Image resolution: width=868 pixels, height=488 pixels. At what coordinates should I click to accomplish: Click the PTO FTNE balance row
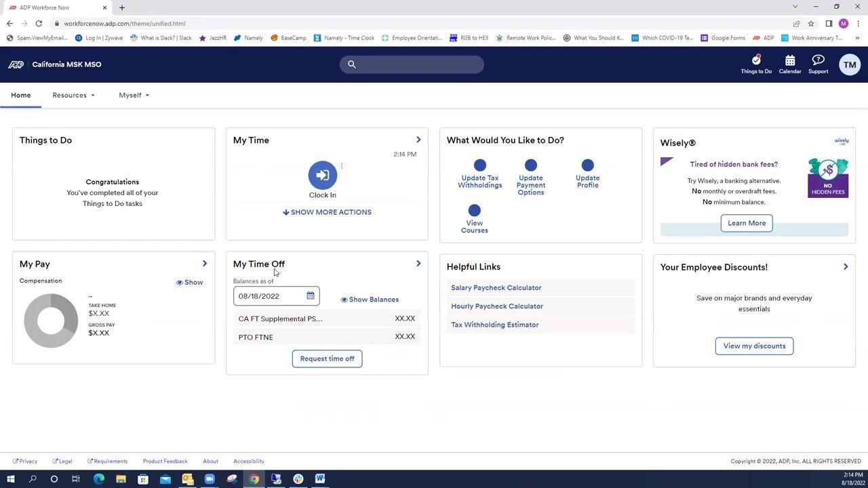tap(327, 337)
